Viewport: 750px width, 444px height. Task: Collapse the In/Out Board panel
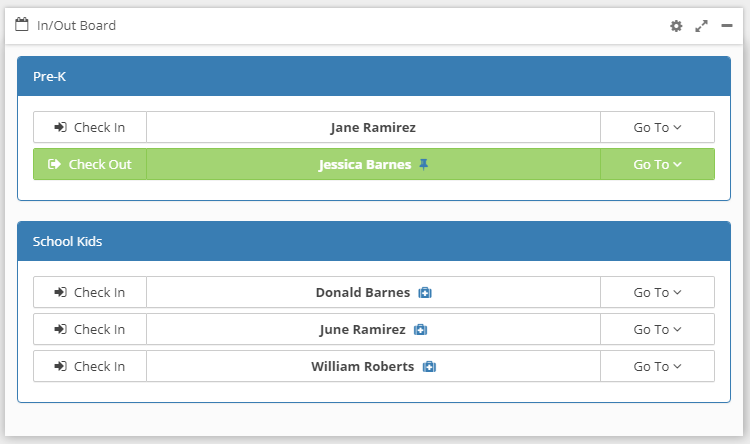(x=727, y=25)
